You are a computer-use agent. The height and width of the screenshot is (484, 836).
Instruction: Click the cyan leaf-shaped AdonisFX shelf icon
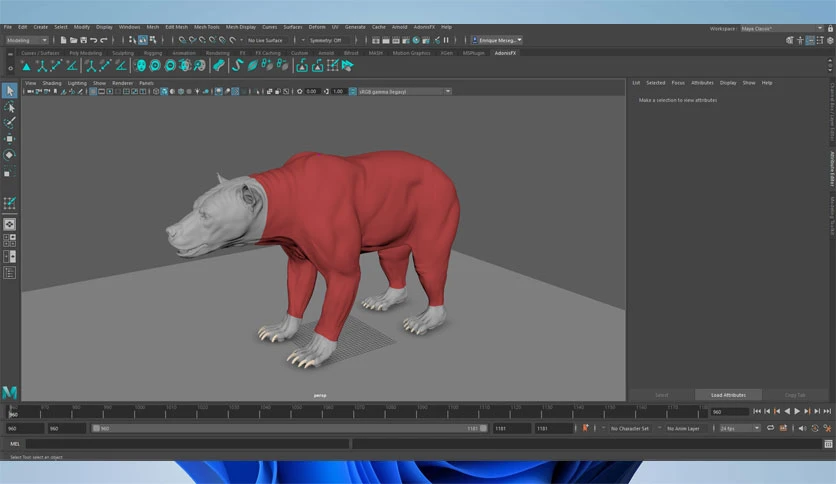coord(253,66)
